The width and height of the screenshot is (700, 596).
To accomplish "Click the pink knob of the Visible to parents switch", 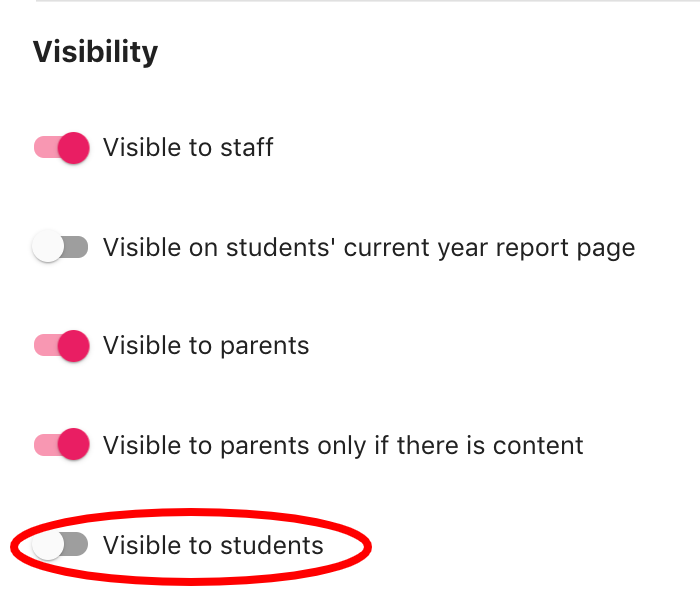I will click(x=74, y=346).
